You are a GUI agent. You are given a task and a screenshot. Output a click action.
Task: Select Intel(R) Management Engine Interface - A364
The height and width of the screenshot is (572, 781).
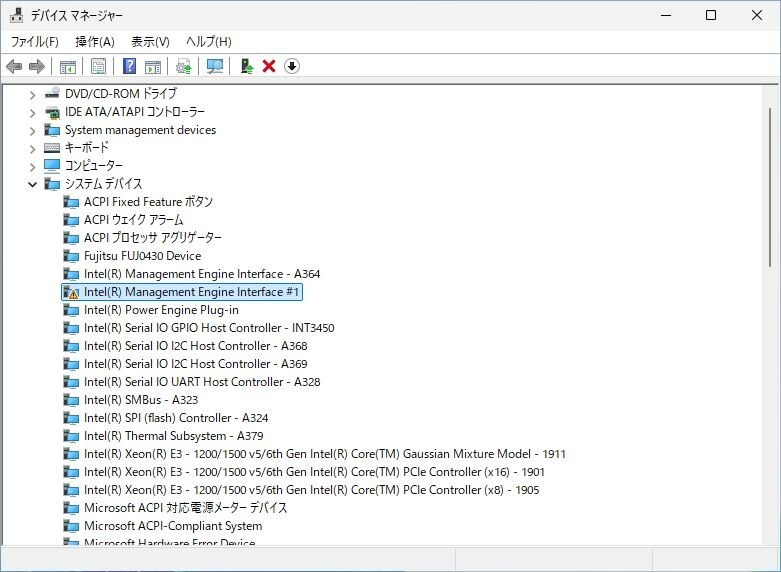(202, 274)
